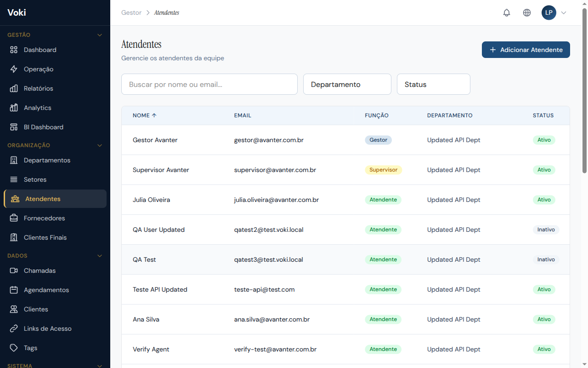Go to Relatórios in the sidebar
Image resolution: width=588 pixels, height=368 pixels.
[39, 88]
